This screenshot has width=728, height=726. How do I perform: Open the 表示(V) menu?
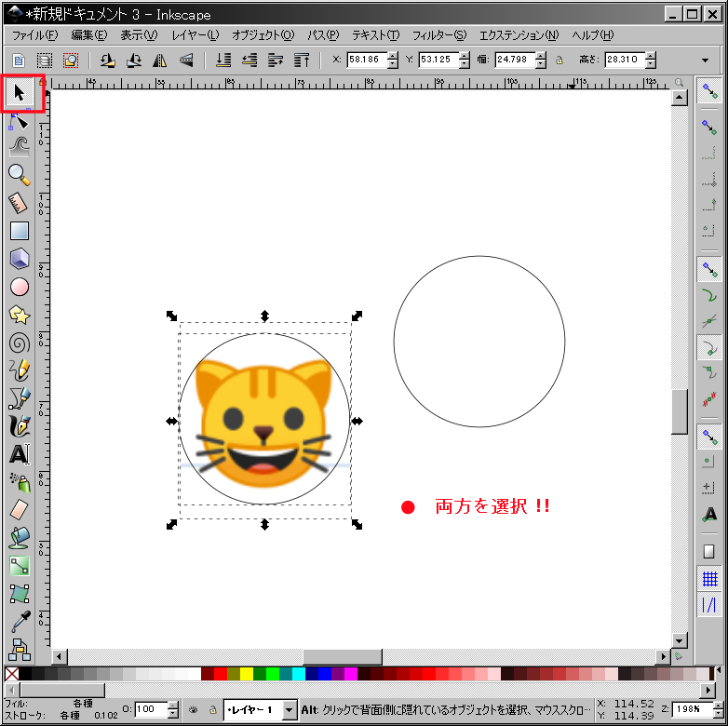coord(139,35)
